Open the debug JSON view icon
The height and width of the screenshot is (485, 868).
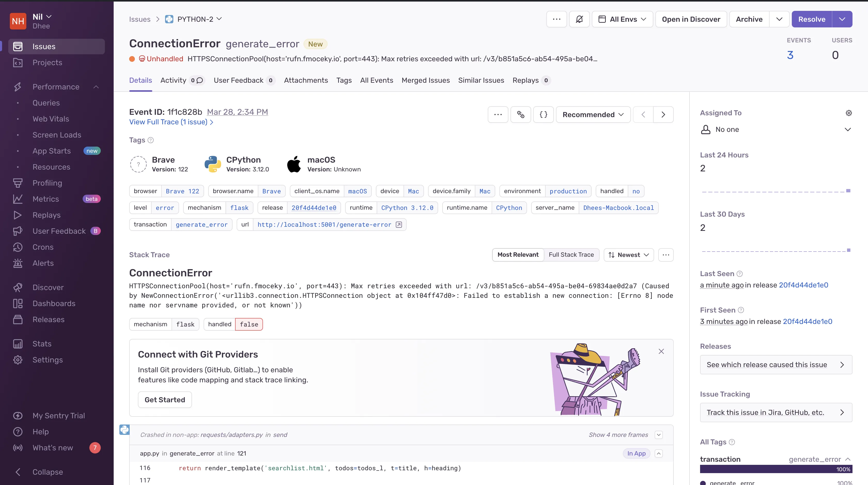pyautogui.click(x=542, y=114)
